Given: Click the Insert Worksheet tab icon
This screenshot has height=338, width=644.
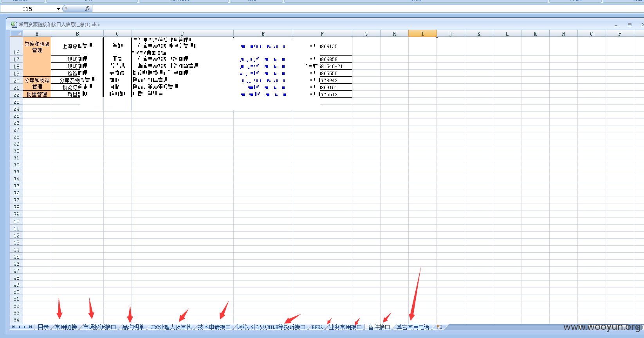Looking at the screenshot, I should click(439, 327).
